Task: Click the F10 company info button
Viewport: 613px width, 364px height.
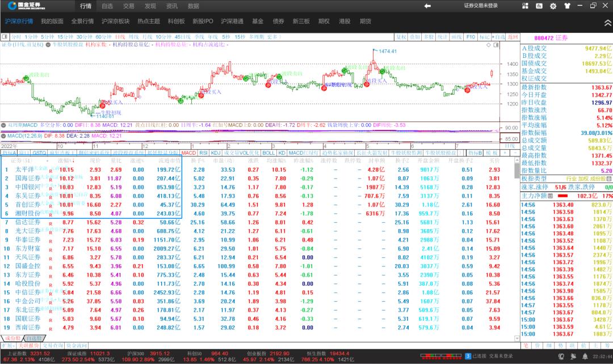Action: (471, 37)
